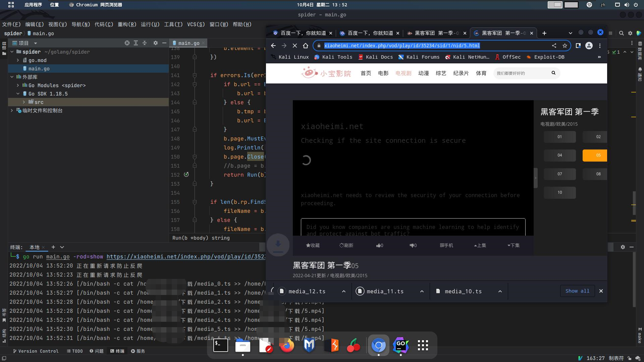
Task: Expand Go Modules <spider> node
Action: [x=18, y=85]
